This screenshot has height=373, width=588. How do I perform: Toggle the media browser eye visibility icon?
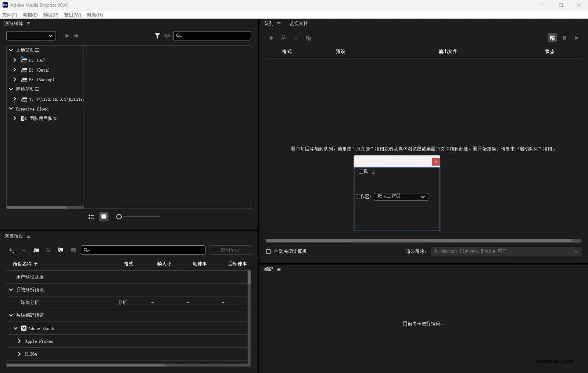167,36
